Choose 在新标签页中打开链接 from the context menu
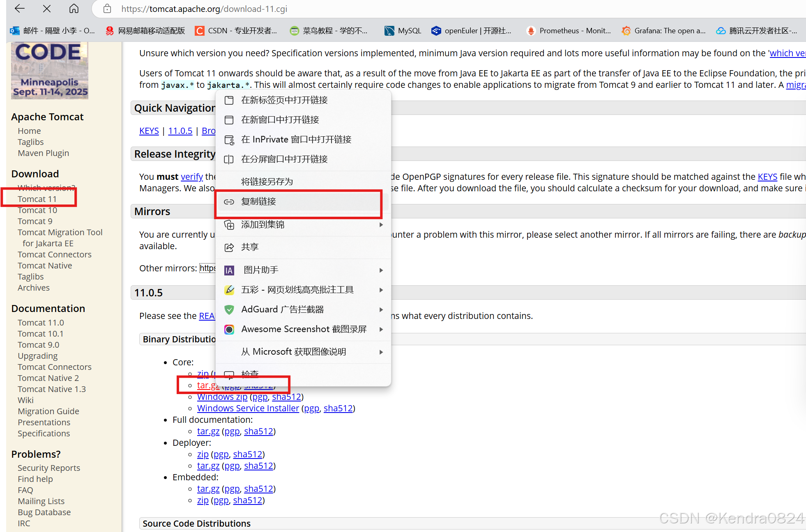Viewport: 806px width, 532px height. click(x=284, y=100)
